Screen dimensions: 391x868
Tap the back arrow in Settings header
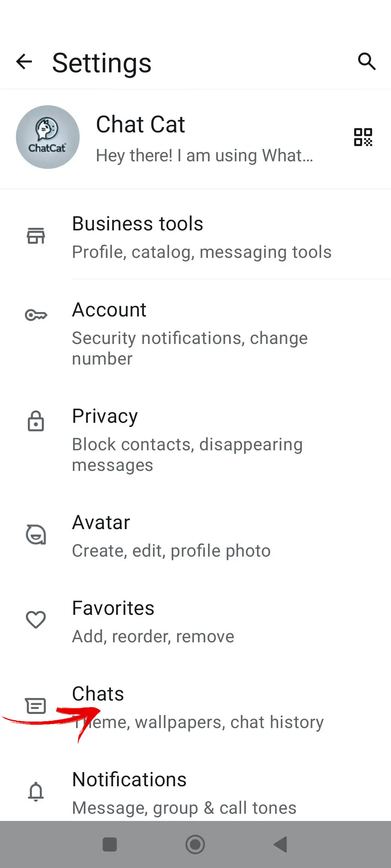click(24, 62)
